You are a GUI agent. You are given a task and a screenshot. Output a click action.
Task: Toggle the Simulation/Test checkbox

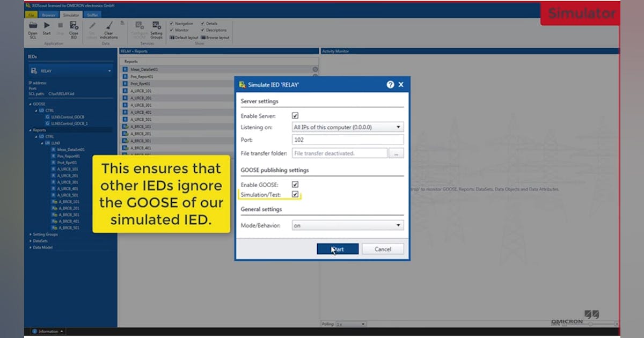pos(295,194)
